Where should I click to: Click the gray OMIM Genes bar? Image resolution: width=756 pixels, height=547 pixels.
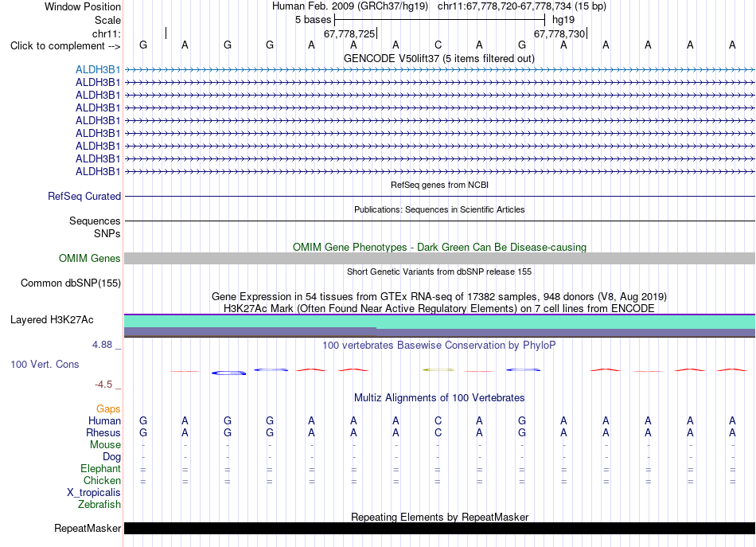[439, 259]
